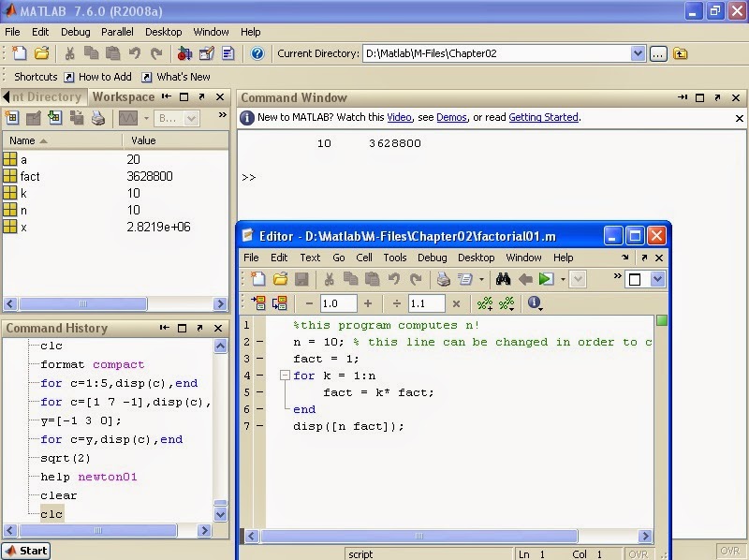The image size is (749, 560).
Task: Open plot type dropdown arrow in Workspace
Action: tap(146, 118)
